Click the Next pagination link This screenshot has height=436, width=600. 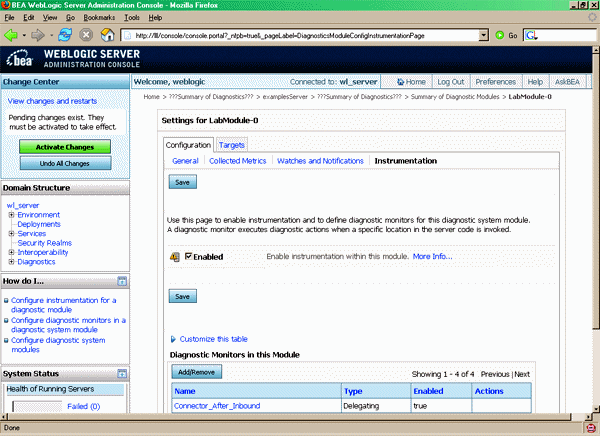[522, 374]
